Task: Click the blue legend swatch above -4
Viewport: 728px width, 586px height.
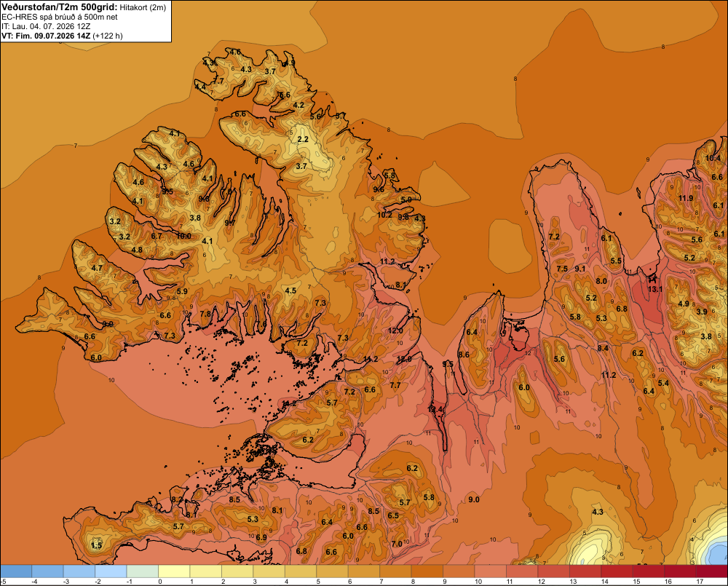Action: (x=47, y=571)
